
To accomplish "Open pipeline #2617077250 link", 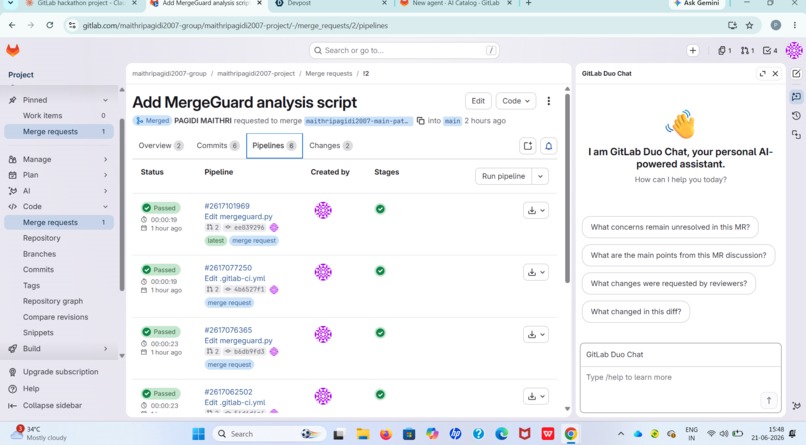I will [228, 268].
